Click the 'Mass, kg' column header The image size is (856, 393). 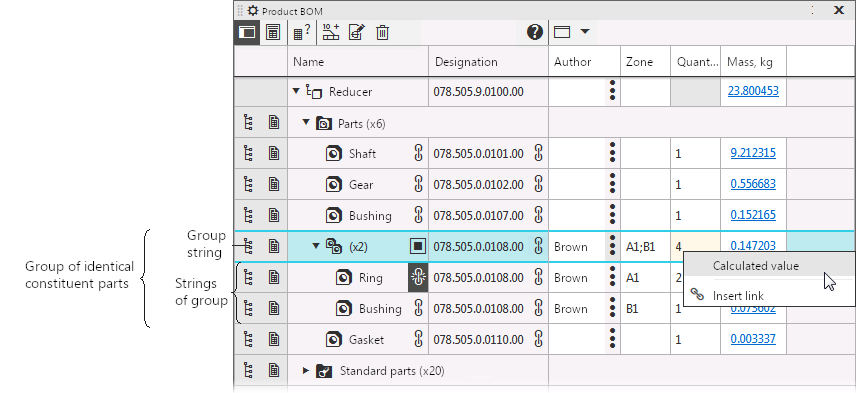click(753, 62)
